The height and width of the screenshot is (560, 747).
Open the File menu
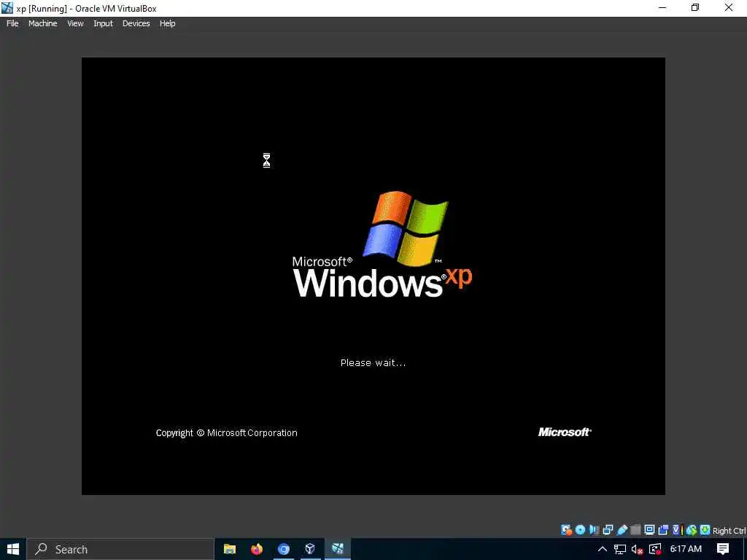point(12,23)
